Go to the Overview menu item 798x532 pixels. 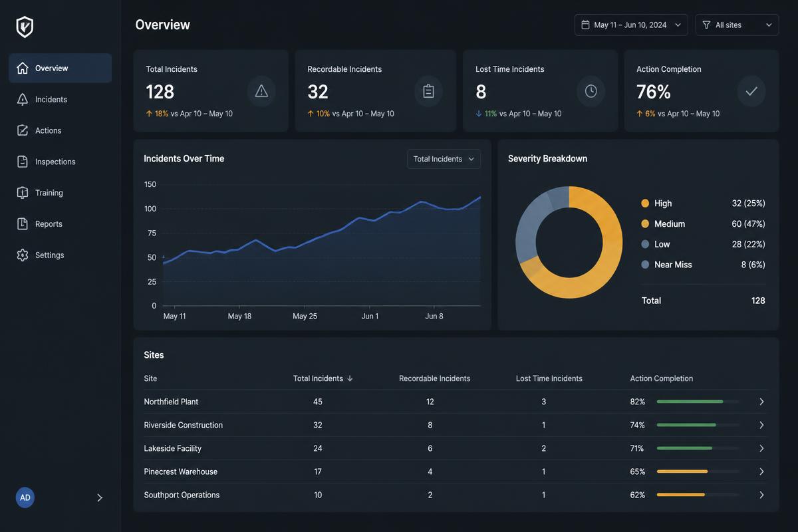[x=60, y=68]
